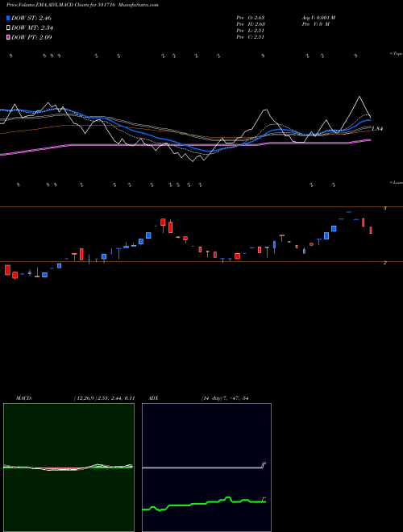This screenshot has width=403, height=532.
Task: Click the ADX panel heading
Action: tap(153, 398)
